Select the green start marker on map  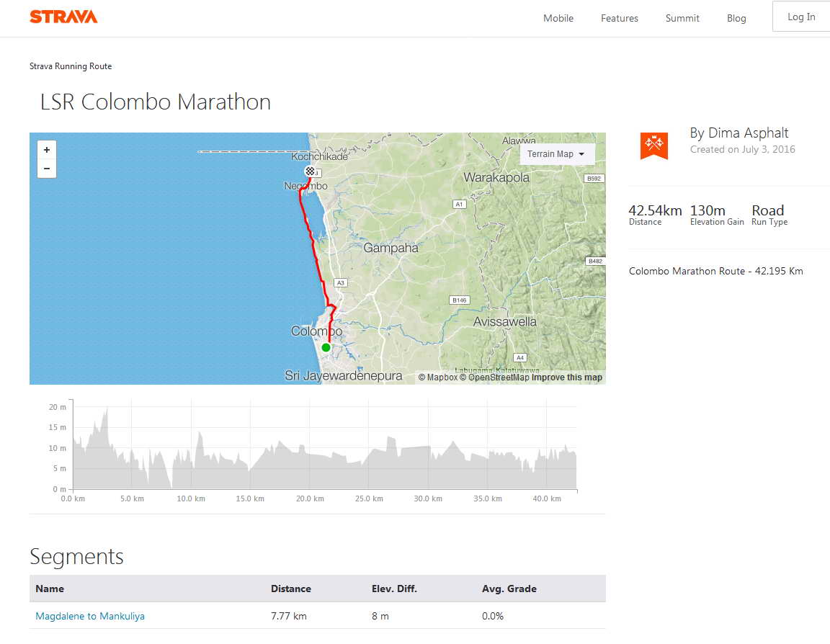pyautogui.click(x=326, y=348)
